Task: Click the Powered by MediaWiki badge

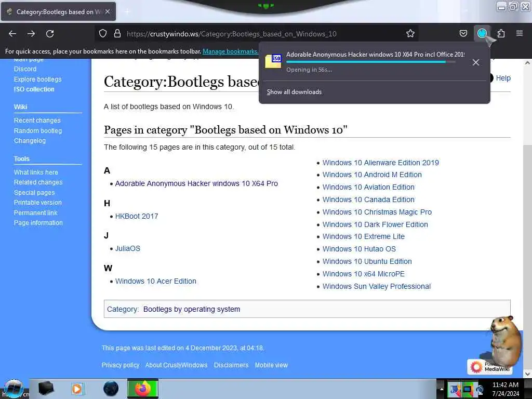Action: click(489, 367)
